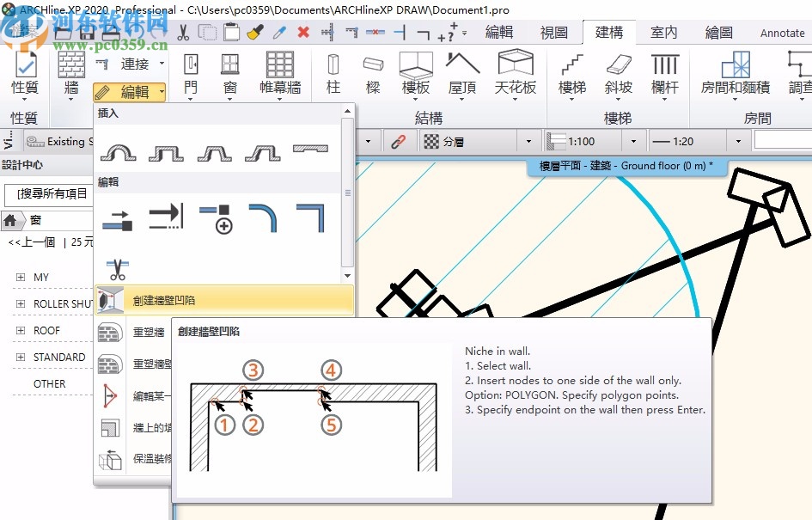Viewport: 812px width, 520px height.
Task: Click the scissors cut icon in quick toolbar
Action: tap(183, 33)
